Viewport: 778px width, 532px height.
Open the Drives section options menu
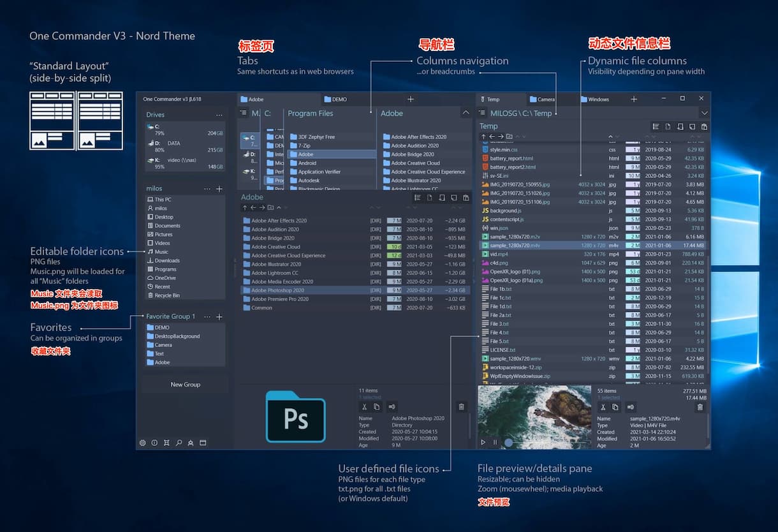click(x=219, y=115)
